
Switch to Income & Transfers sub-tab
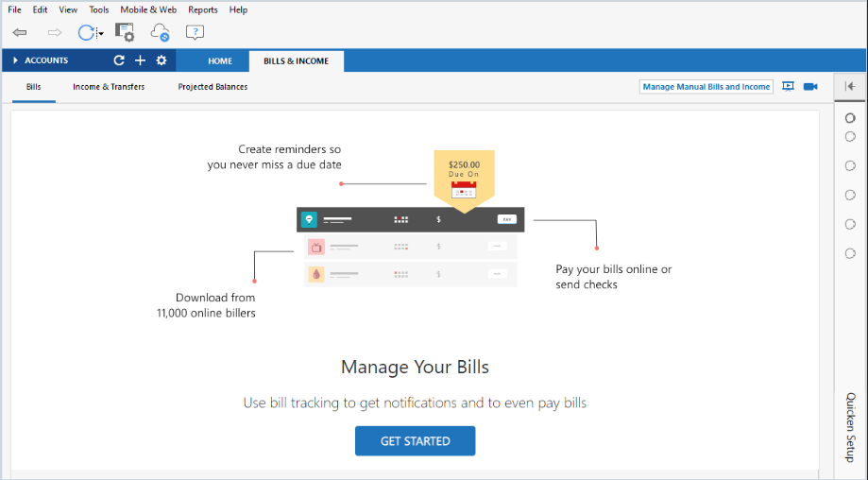pos(109,87)
